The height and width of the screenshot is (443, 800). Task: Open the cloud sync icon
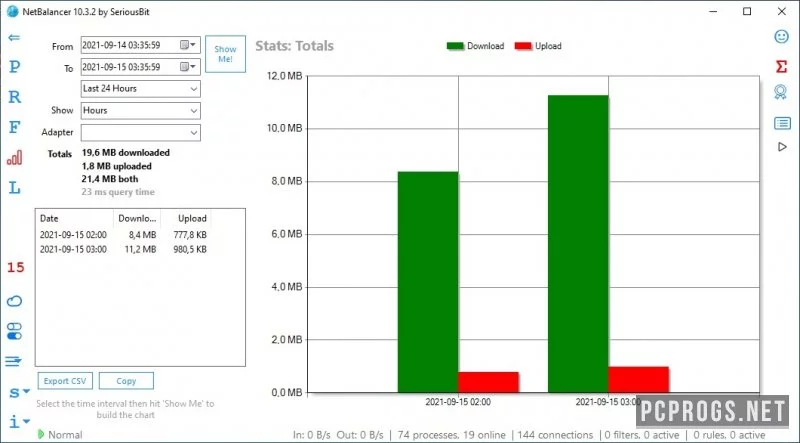(14, 301)
